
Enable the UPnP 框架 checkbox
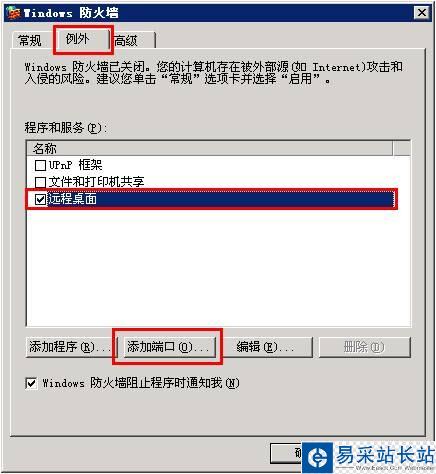pos(40,165)
